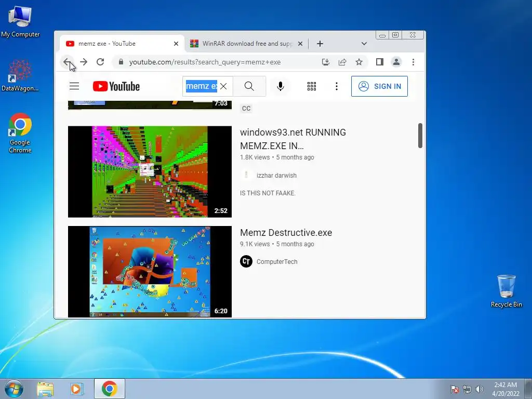Click Chrome's forward arrow button
The width and height of the screenshot is (532, 399).
pyautogui.click(x=84, y=62)
